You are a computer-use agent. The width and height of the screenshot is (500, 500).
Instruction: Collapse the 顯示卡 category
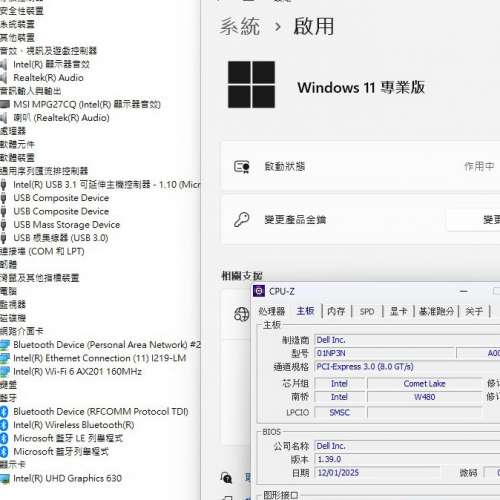pos(13,464)
